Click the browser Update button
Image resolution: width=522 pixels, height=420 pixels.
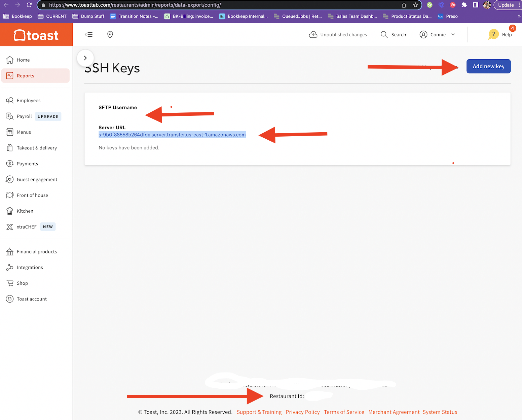(506, 5)
